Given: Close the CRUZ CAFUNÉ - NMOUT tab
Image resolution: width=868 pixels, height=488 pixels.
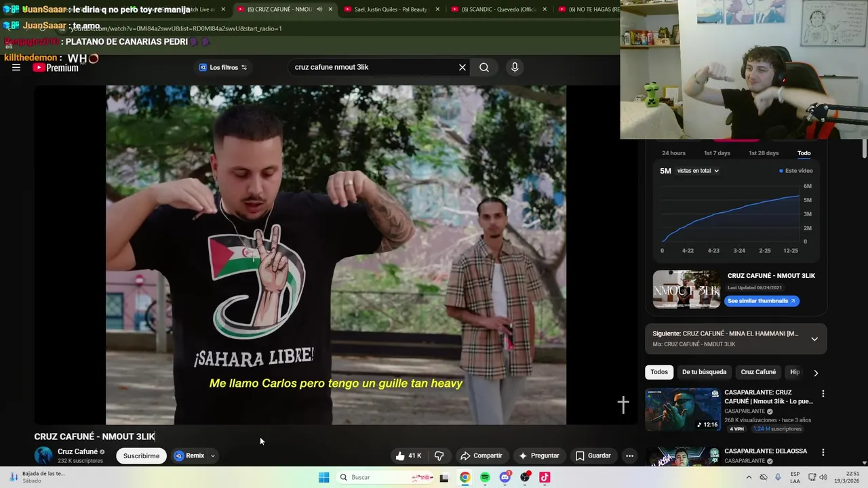Looking at the screenshot, I should (331, 9).
